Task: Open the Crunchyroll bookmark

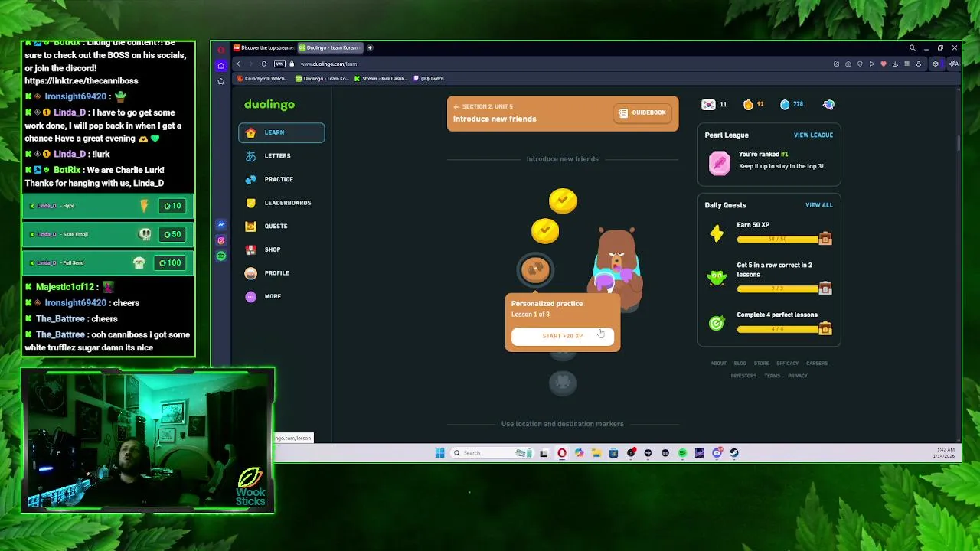Action: [263, 78]
